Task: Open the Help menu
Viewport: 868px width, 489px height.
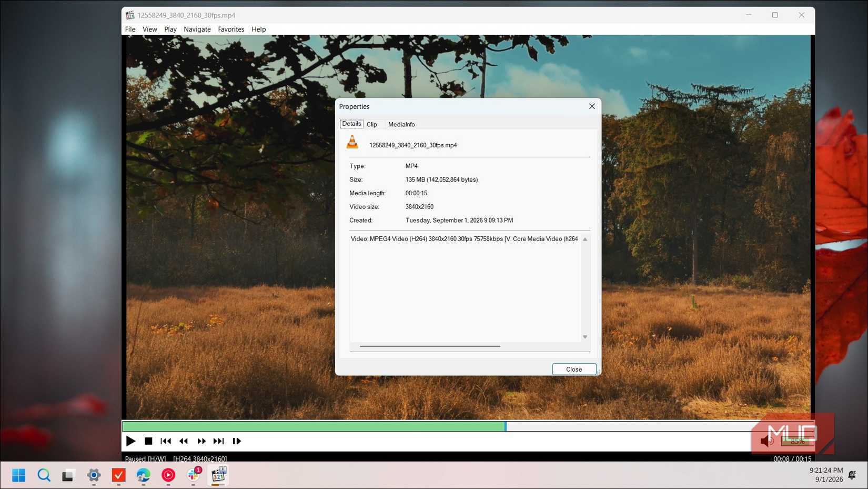Action: [258, 29]
